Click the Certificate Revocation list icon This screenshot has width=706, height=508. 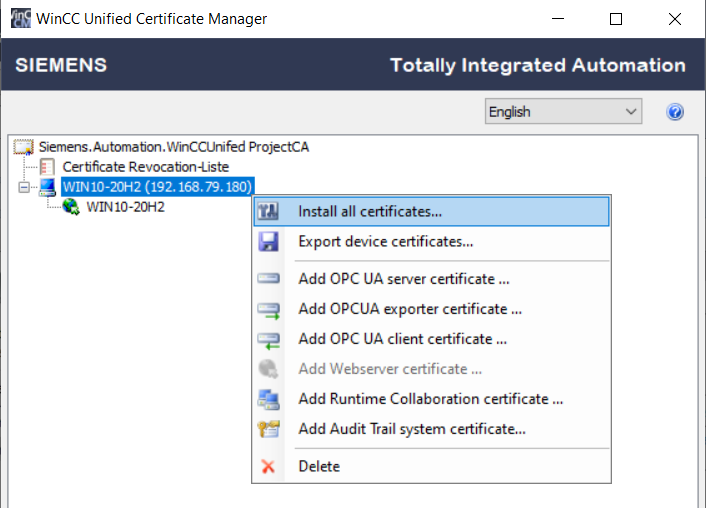[x=47, y=167]
